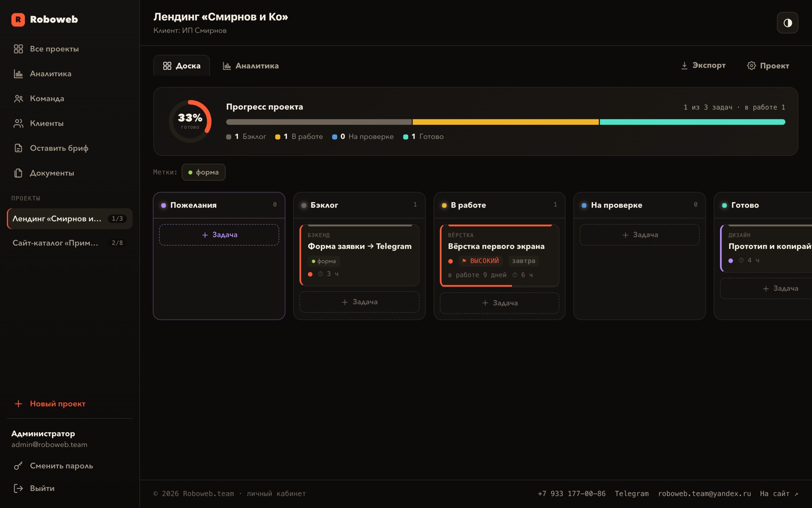Open the Roboweb logo icon
This screenshot has height=508, width=812.
pos(18,19)
